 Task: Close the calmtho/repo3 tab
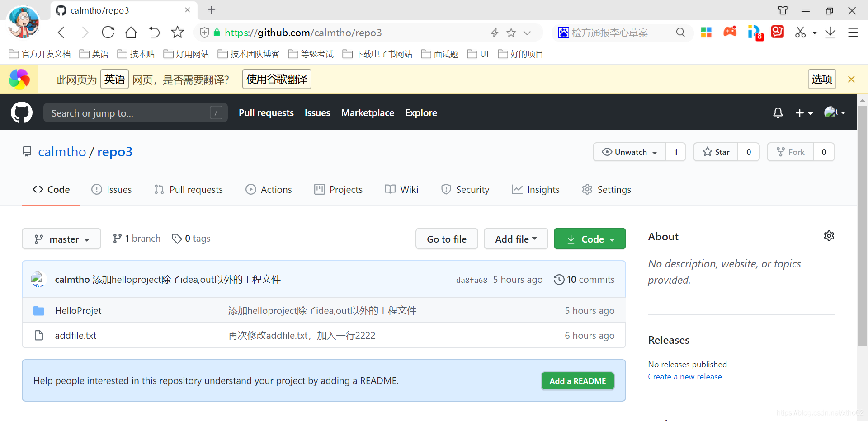(x=188, y=10)
